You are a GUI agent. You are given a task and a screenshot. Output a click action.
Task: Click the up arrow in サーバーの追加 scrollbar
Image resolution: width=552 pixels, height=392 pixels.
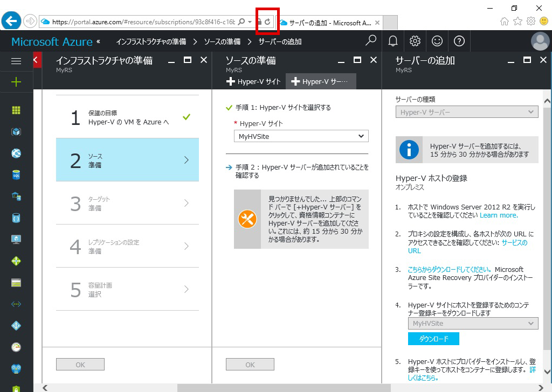pos(548,101)
